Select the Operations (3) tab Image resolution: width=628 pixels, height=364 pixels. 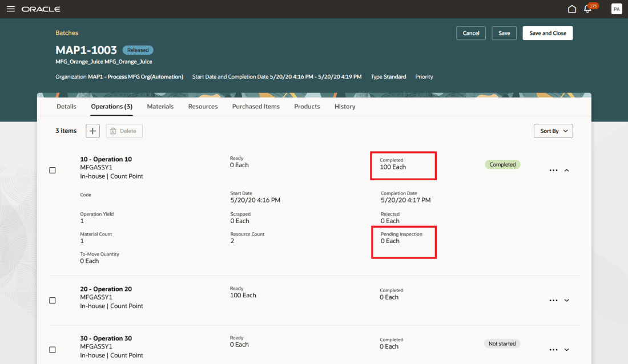point(112,107)
